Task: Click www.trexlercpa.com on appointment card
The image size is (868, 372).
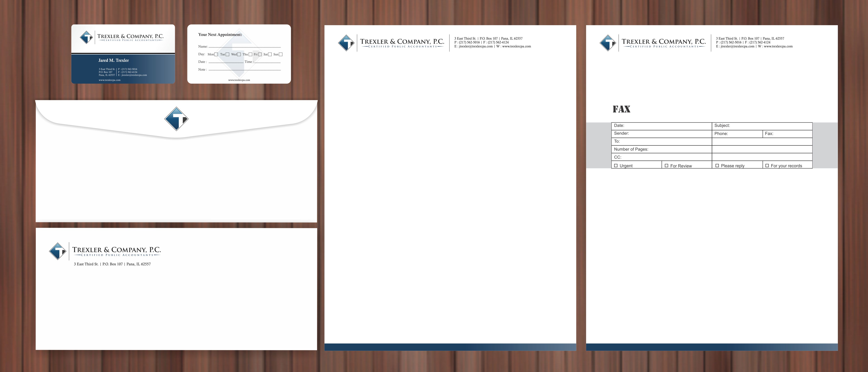Action: tap(239, 80)
